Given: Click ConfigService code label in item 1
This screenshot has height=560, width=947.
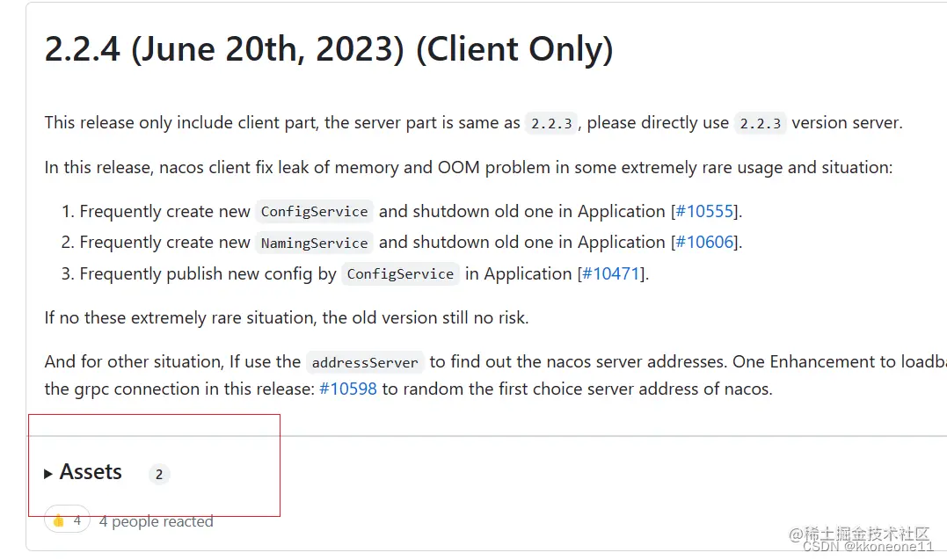Looking at the screenshot, I should tap(314, 212).
